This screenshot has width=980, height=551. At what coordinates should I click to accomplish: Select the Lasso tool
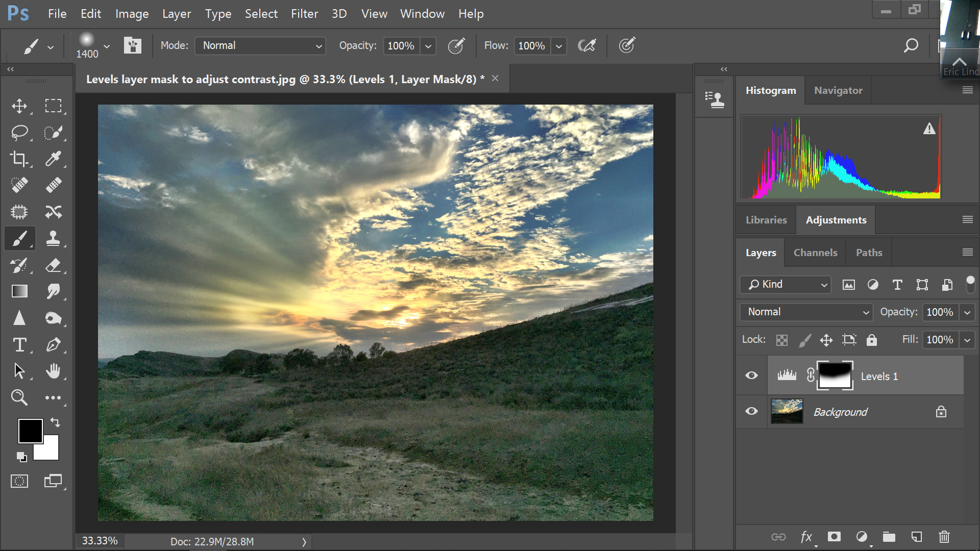click(x=19, y=133)
